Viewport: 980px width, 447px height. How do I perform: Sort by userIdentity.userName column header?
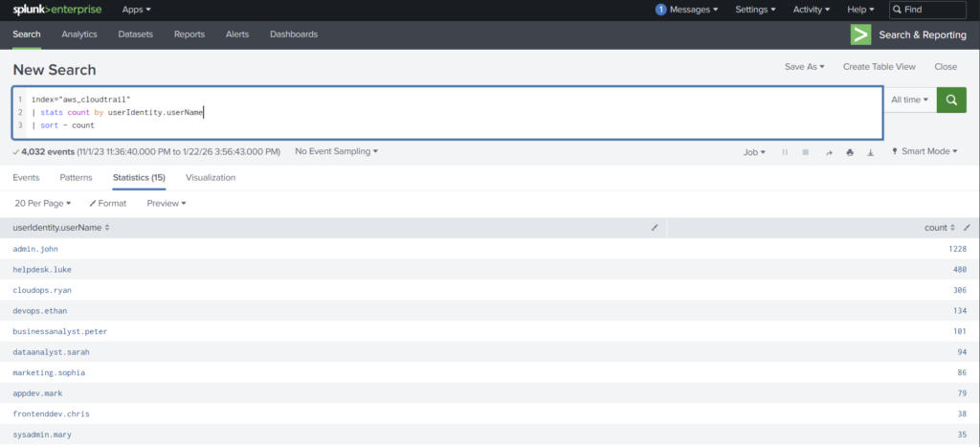tap(60, 228)
